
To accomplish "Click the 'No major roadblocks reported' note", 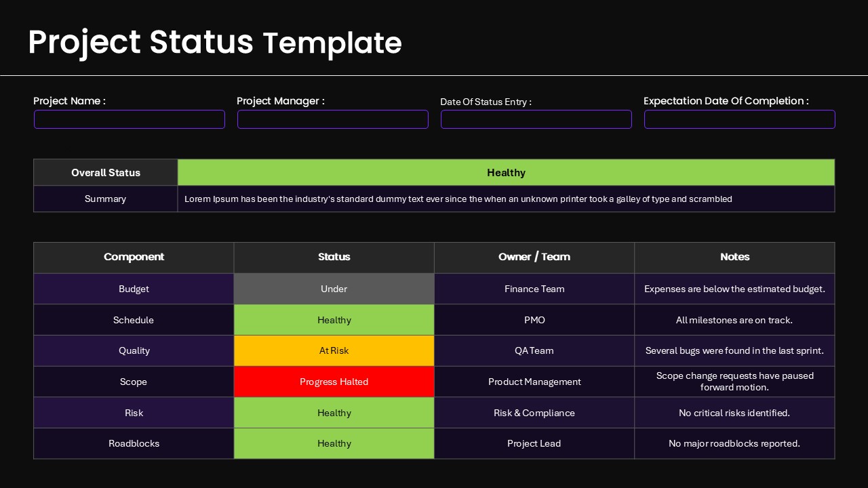I will pos(734,443).
